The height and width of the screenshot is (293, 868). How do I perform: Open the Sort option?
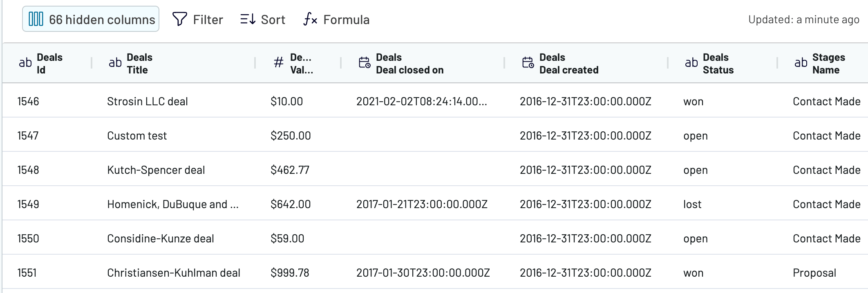[x=263, y=19]
